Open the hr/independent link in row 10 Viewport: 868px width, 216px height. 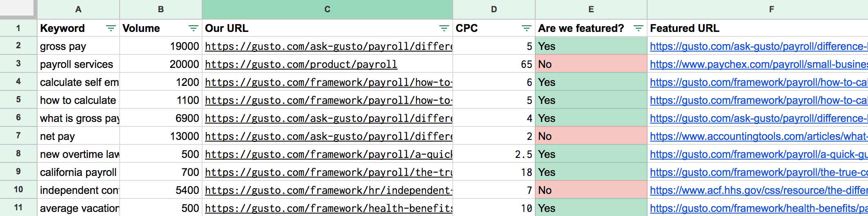coord(329,190)
